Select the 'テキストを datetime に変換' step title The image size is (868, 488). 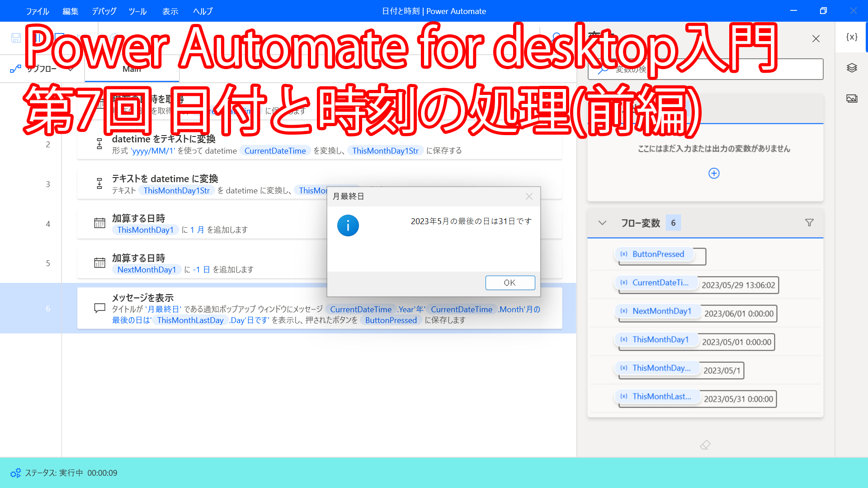coord(165,179)
